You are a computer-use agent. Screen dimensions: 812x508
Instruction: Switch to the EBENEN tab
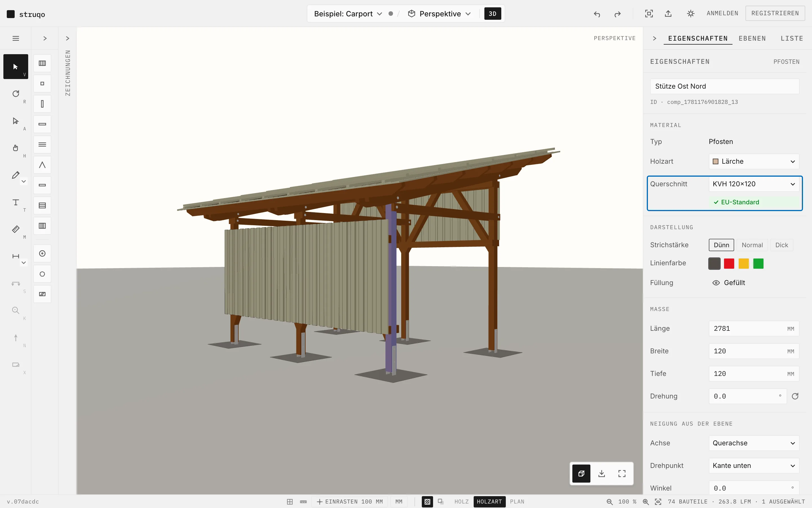752,38
